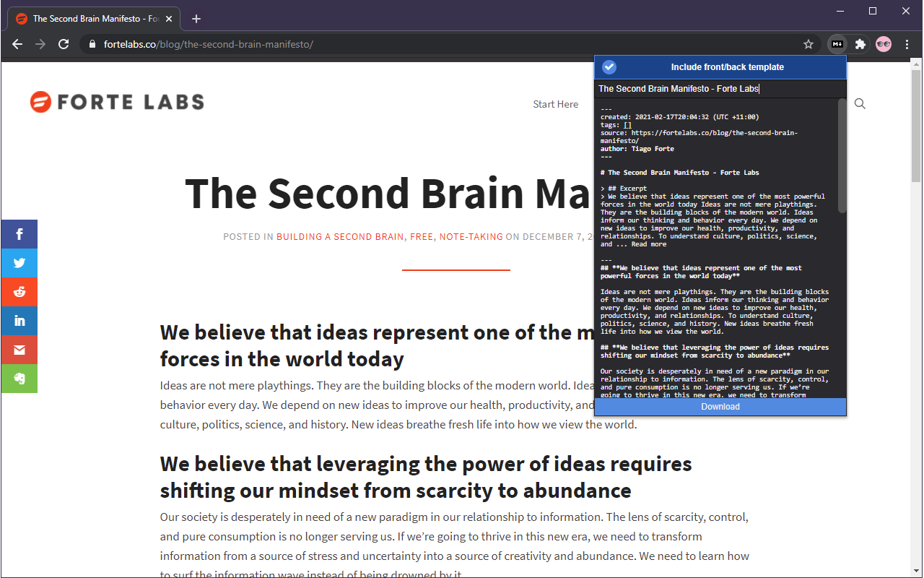The image size is (924, 578).
Task: Open the MarkDownload extension icon
Action: tap(837, 44)
